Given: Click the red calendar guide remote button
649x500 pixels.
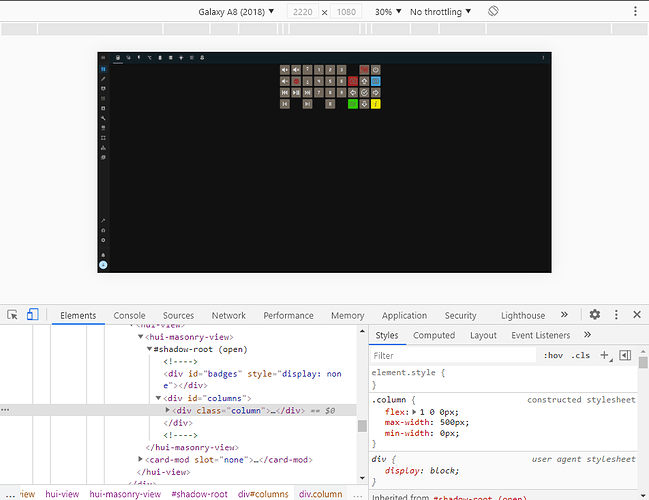Looking at the screenshot, I should click(364, 70).
